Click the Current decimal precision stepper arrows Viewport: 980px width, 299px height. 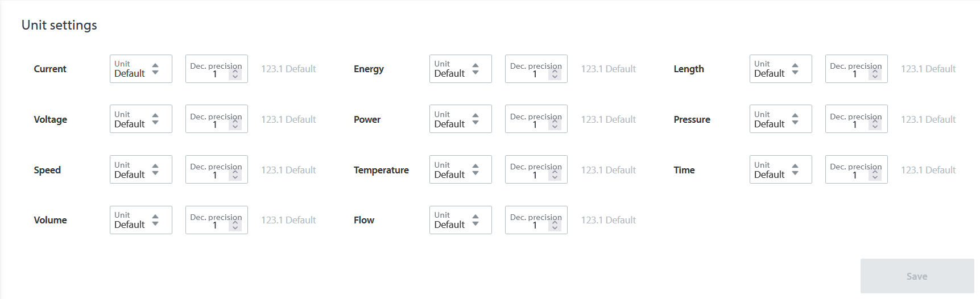(235, 74)
